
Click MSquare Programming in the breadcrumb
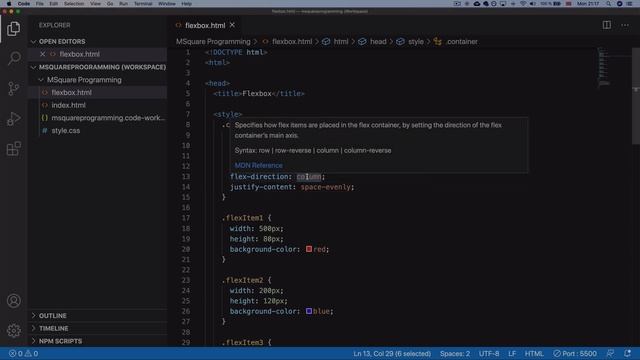point(213,42)
